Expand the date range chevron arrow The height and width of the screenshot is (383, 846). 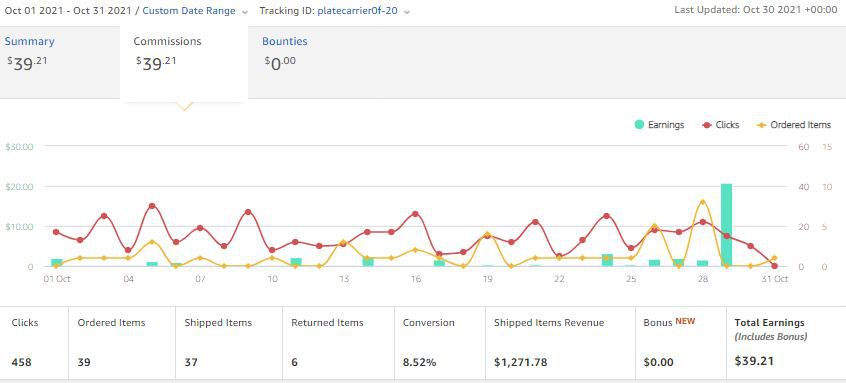coord(245,11)
